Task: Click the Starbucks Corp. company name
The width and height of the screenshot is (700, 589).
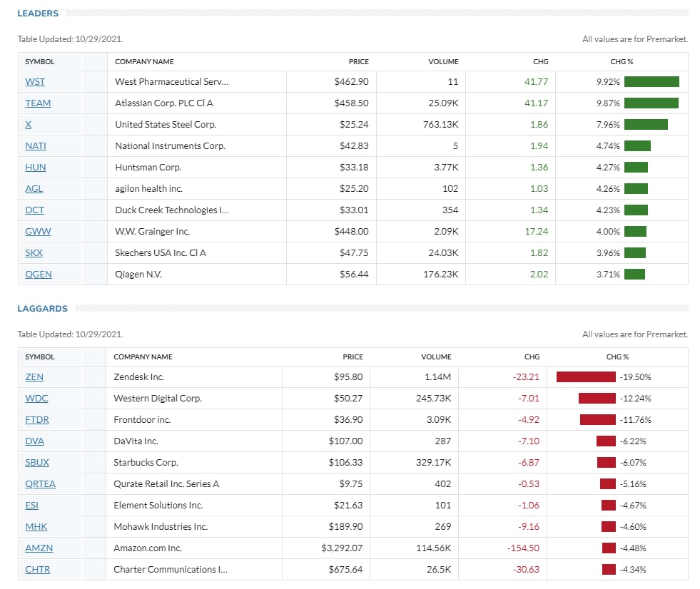Action: (x=146, y=463)
